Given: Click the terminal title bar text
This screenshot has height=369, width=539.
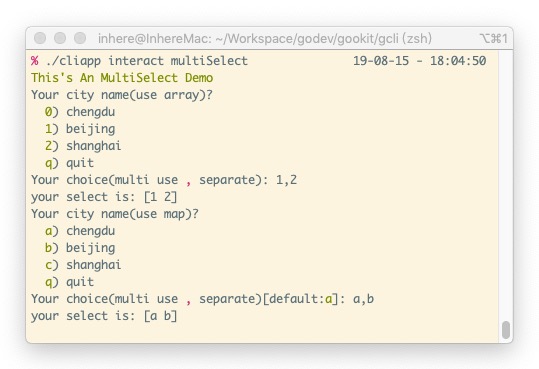Looking at the screenshot, I should [265, 39].
